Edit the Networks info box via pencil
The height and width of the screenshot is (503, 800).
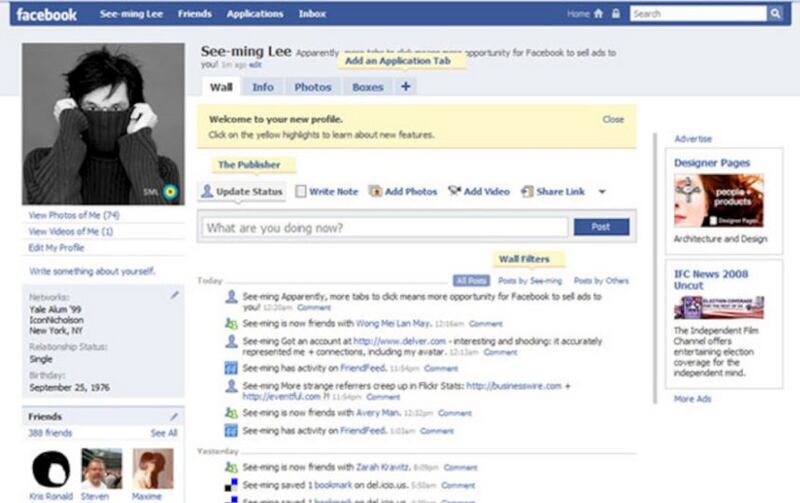click(x=174, y=295)
